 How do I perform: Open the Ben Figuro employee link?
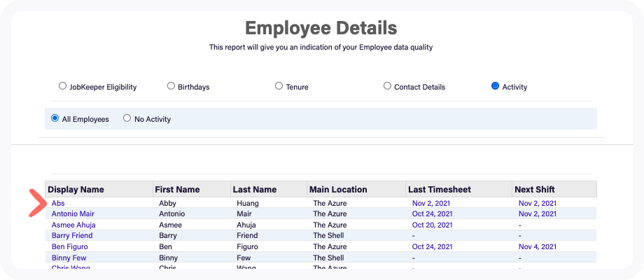[70, 246]
